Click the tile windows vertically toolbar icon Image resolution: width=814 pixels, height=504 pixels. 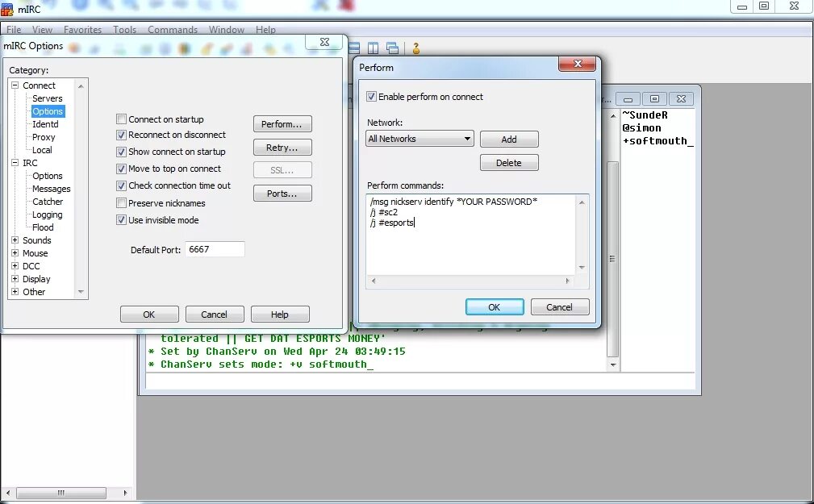tap(373, 48)
